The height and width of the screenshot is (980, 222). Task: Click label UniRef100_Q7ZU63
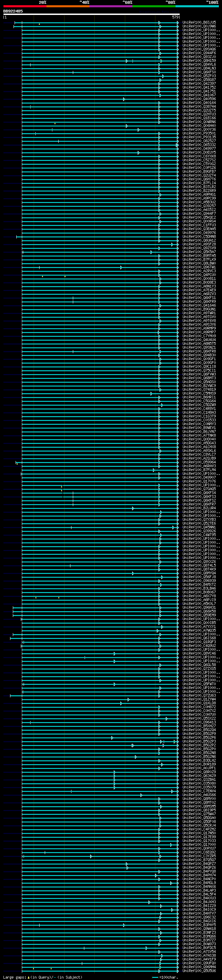199,695
